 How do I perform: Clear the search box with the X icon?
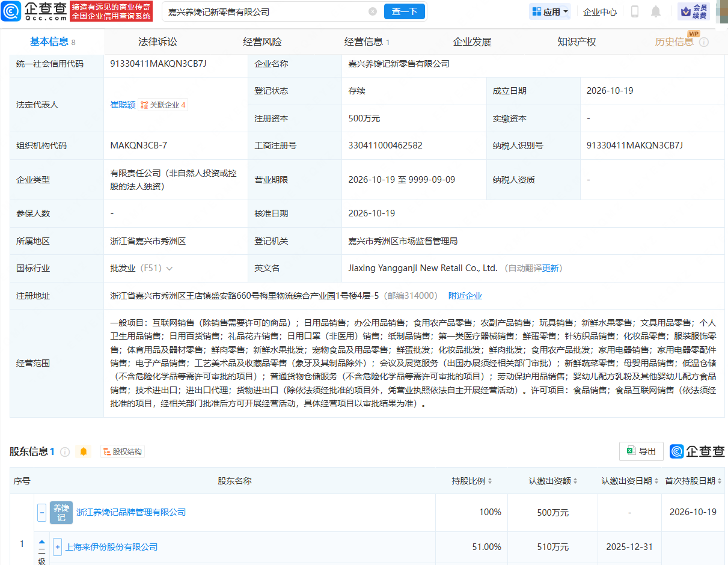tap(373, 11)
